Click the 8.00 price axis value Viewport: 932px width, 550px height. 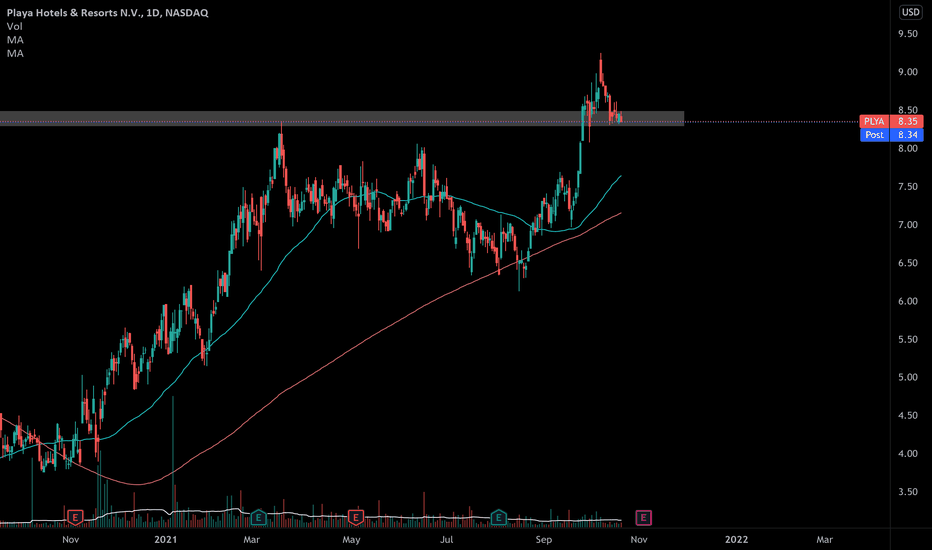(908, 149)
